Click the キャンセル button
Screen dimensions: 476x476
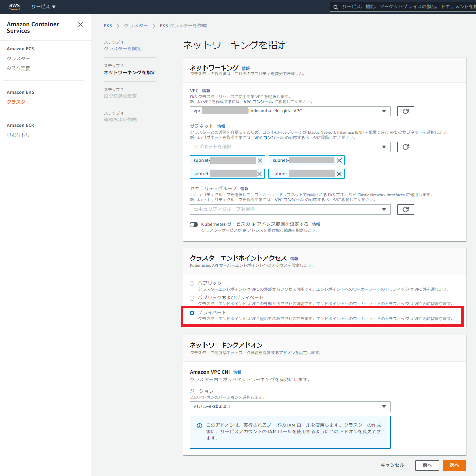[x=392, y=465]
